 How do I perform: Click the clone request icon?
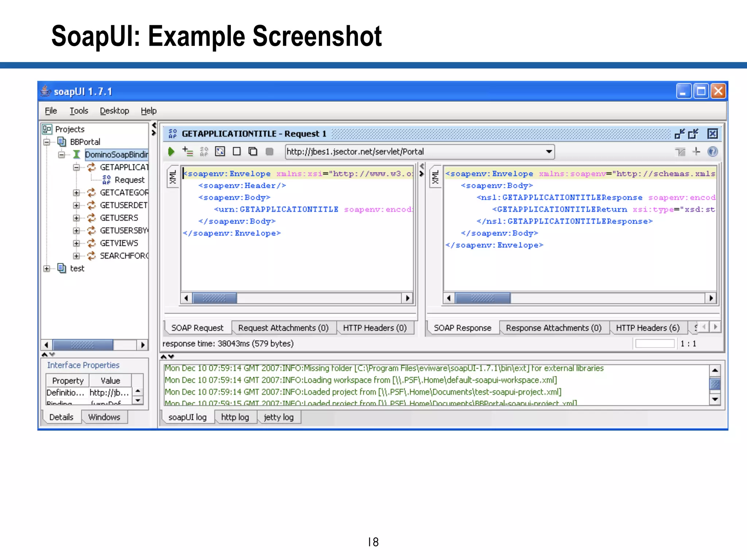pyautogui.click(x=253, y=151)
